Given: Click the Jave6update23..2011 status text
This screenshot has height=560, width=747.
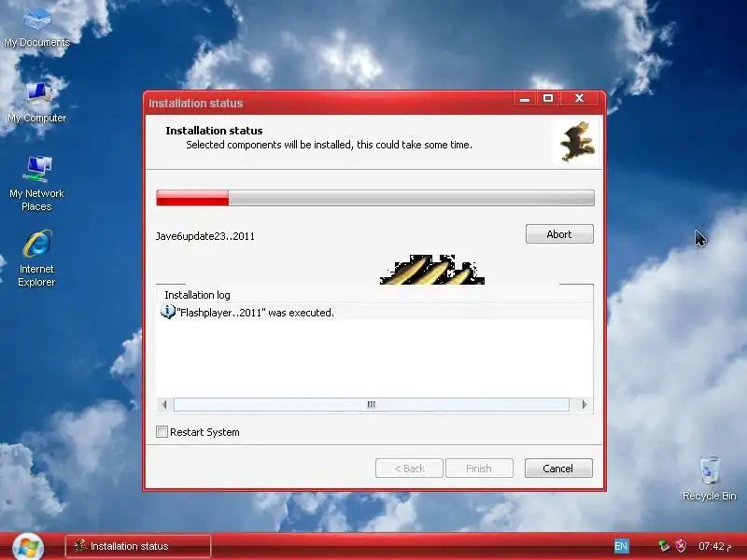Looking at the screenshot, I should coord(205,236).
